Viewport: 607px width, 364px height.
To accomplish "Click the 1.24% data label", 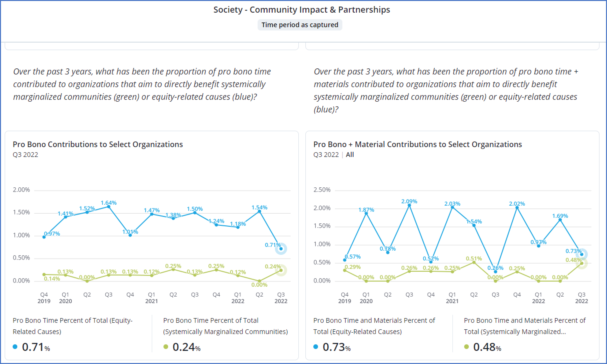I will (216, 221).
